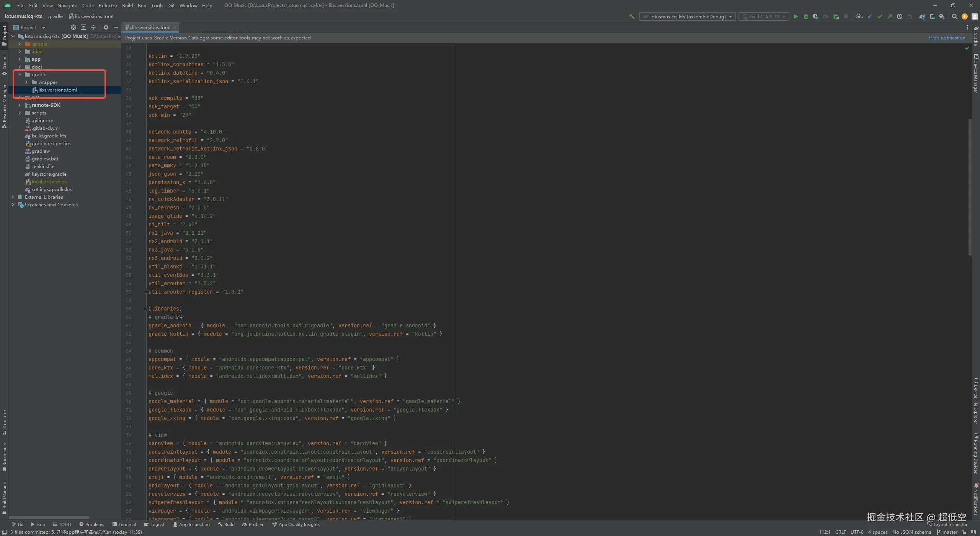Open build.gradle.kts in project tree

(x=49, y=136)
